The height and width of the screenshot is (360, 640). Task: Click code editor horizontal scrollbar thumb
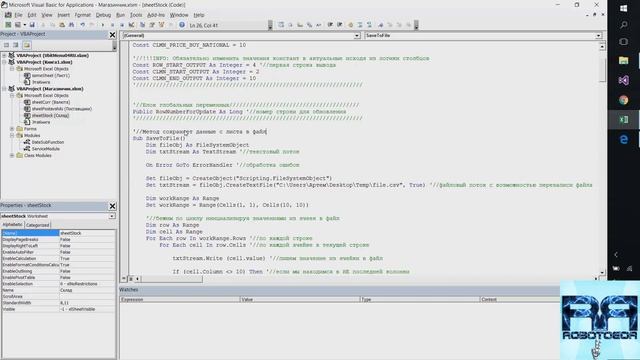point(171,279)
